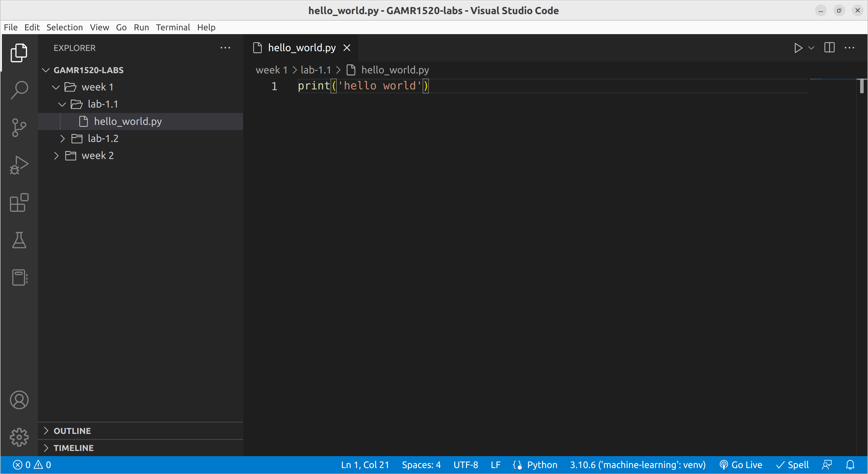Image resolution: width=868 pixels, height=474 pixels.
Task: Open the Edit menu
Action: coord(32,27)
